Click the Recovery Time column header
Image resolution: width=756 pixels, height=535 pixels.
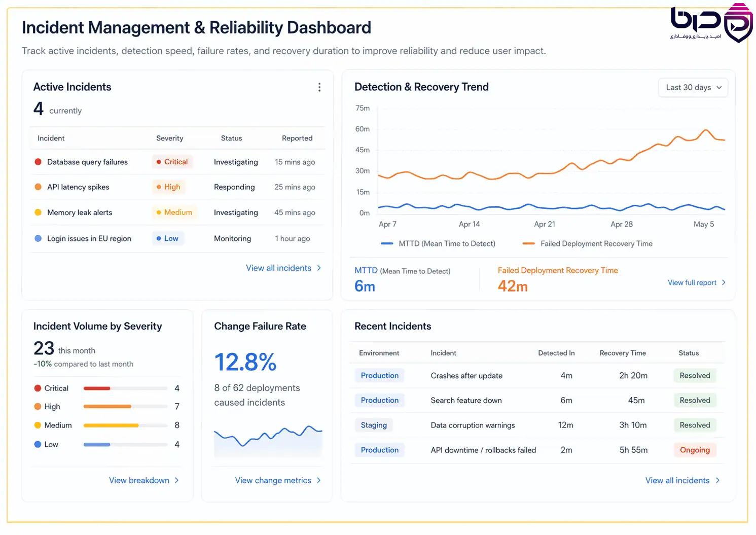(x=623, y=353)
